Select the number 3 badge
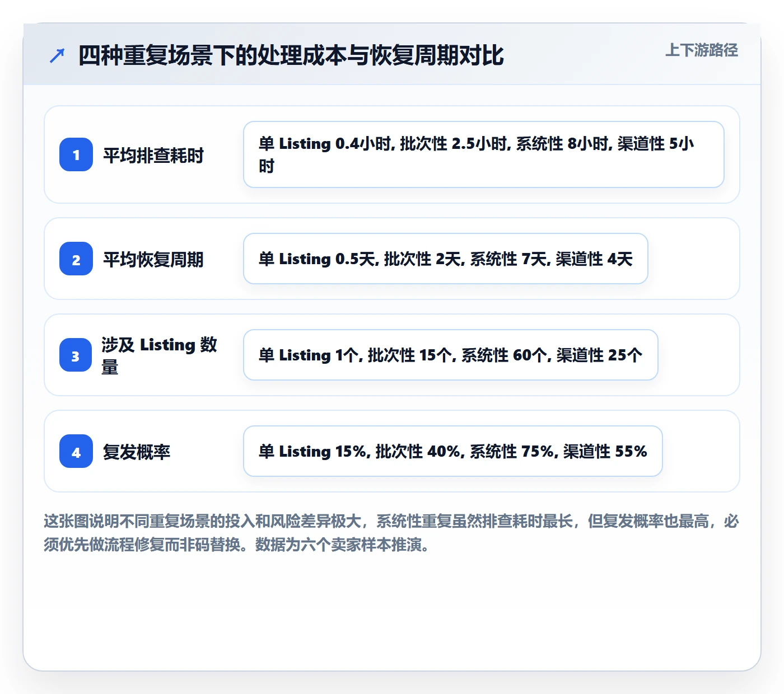This screenshot has height=694, width=784. tap(76, 355)
